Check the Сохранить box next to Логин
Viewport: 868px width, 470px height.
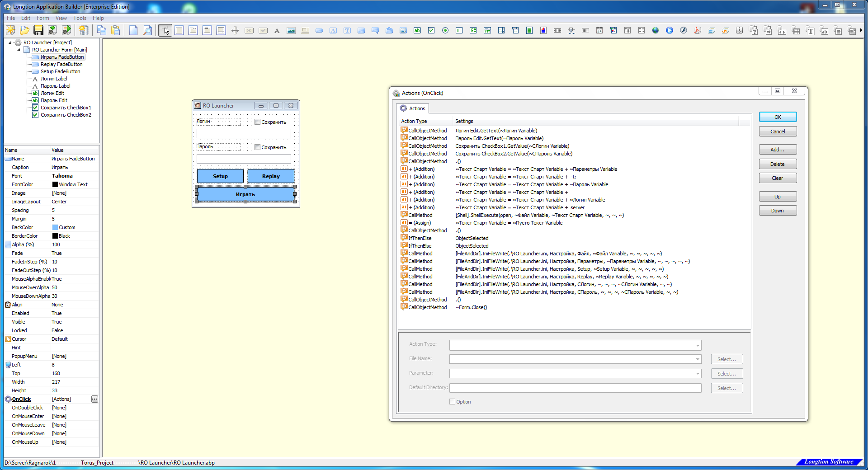[x=257, y=122]
